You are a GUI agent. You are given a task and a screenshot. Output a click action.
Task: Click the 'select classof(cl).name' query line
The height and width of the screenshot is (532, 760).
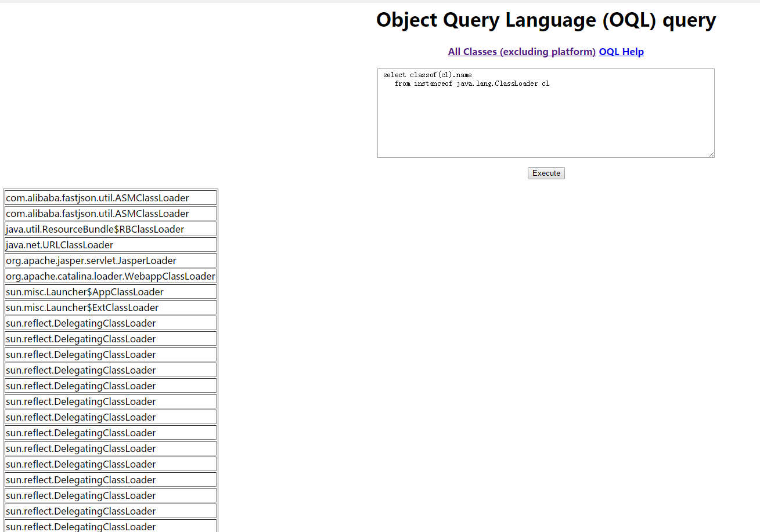[x=427, y=75]
